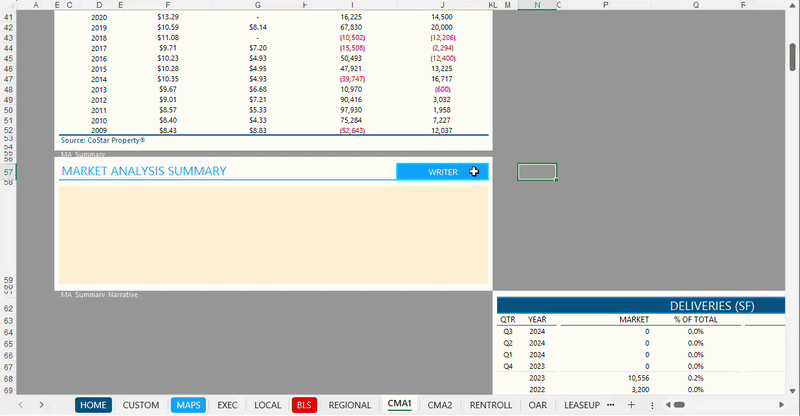
Task: Open the MAPS sheet tab
Action: coord(188,405)
